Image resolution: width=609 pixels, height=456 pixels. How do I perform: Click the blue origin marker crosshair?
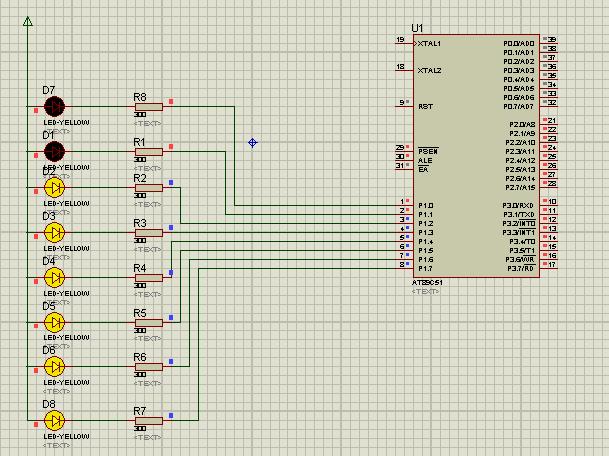[252, 143]
